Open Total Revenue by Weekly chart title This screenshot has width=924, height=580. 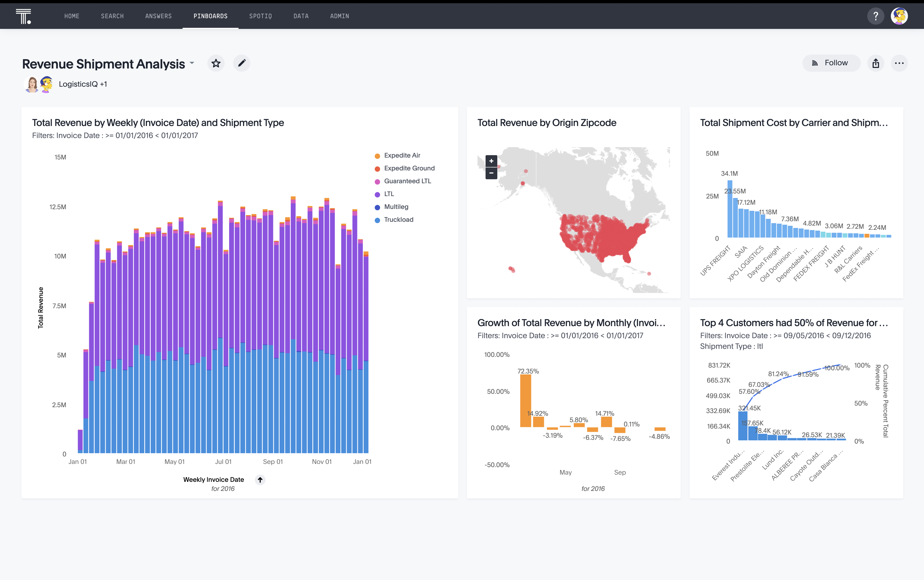[158, 123]
